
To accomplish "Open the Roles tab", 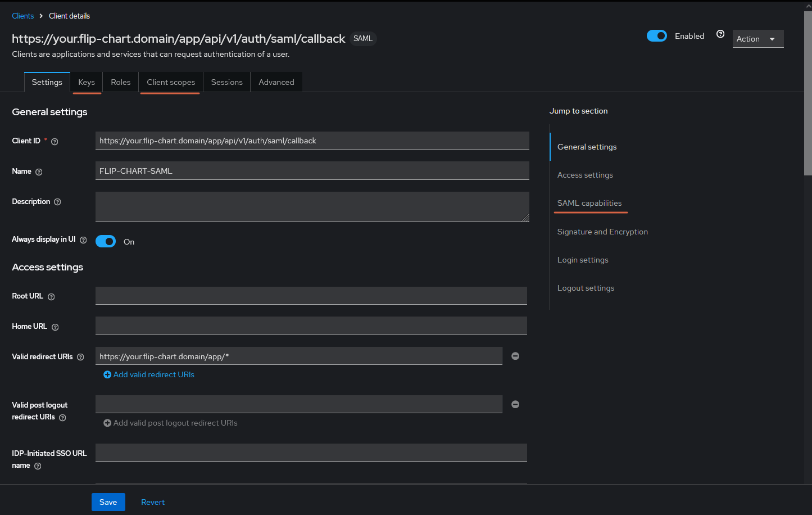I will pyautogui.click(x=121, y=82).
